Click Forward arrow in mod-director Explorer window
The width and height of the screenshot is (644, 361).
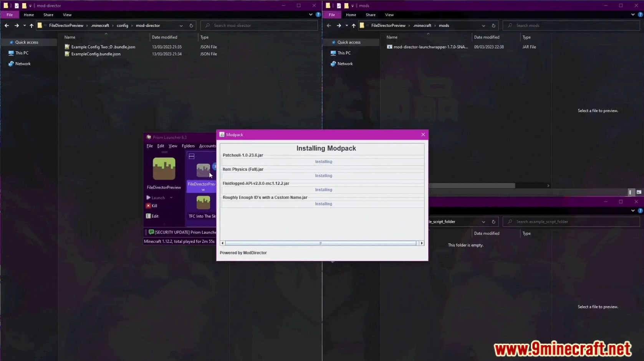coord(17,26)
